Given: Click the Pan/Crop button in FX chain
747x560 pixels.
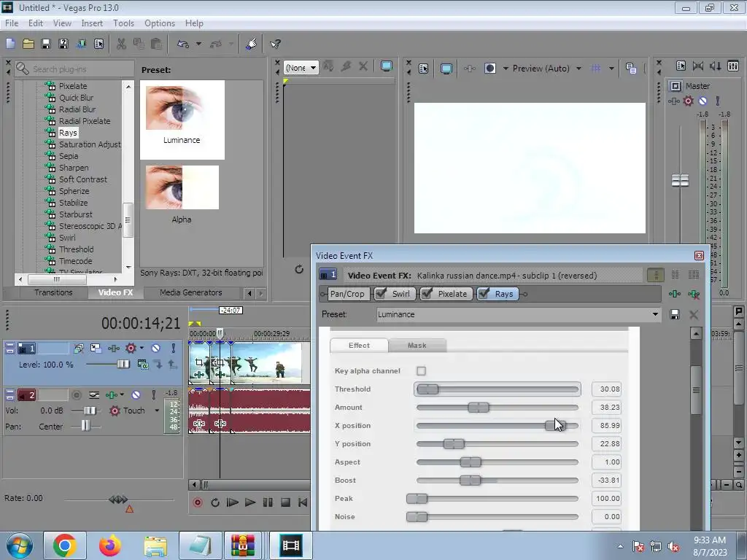Looking at the screenshot, I should tap(347, 294).
